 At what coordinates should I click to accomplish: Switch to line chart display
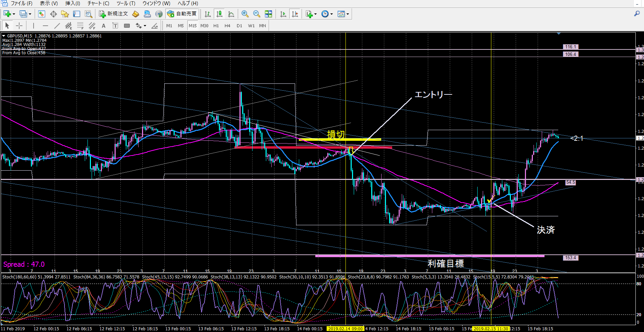(x=231, y=14)
